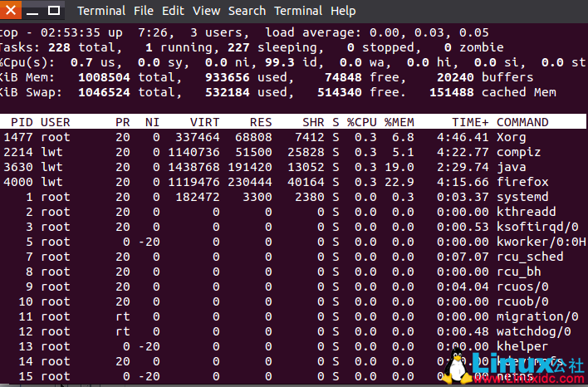Click the systemd process entry
The width and height of the screenshot is (588, 387).
click(522, 197)
